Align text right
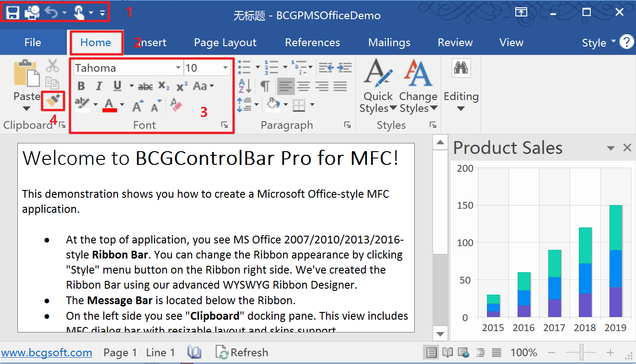 click(x=322, y=85)
